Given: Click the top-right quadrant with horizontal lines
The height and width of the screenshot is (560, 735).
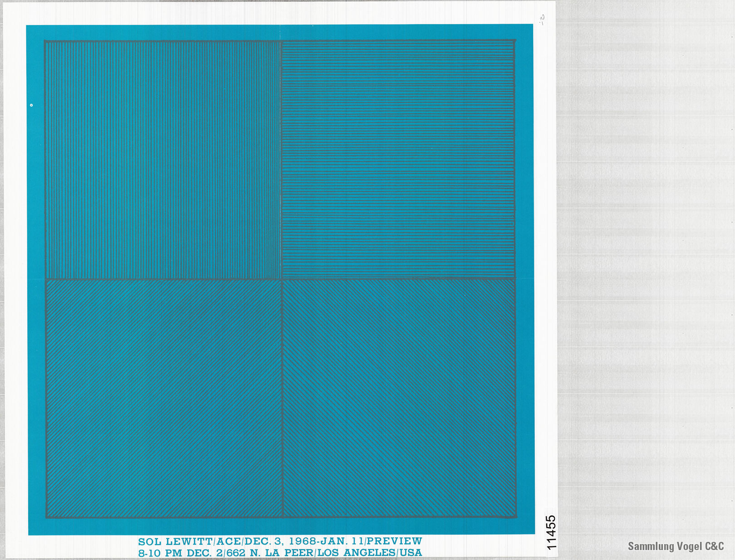Looking at the screenshot, I should (398, 160).
